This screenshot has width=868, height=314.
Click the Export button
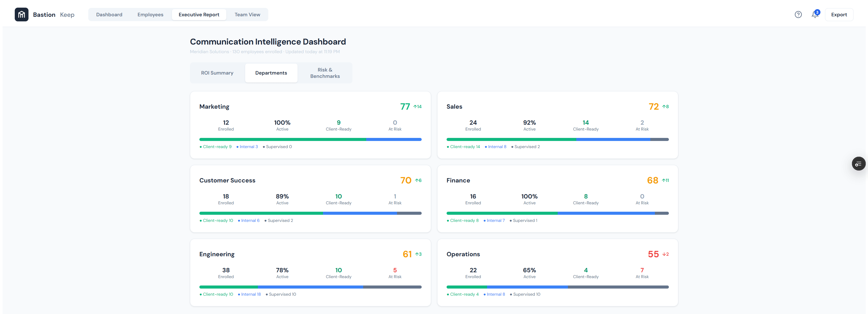[x=839, y=15]
